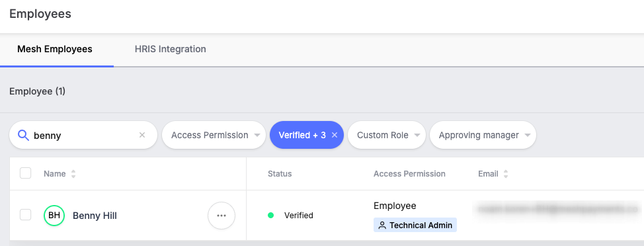The width and height of the screenshot is (644, 246).
Task: Click the Technical Admin role badge
Action: 415,225
